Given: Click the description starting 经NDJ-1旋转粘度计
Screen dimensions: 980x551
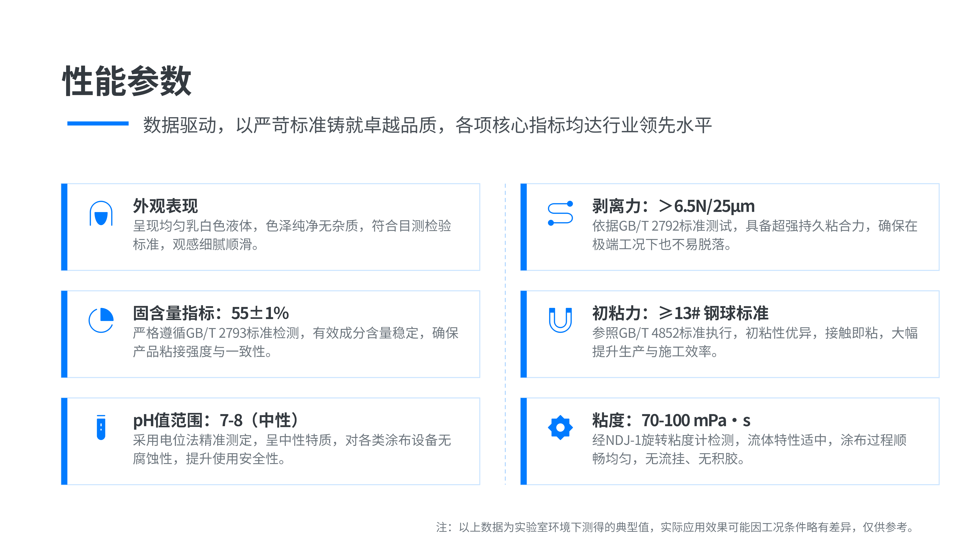Looking at the screenshot, I should point(749,449).
